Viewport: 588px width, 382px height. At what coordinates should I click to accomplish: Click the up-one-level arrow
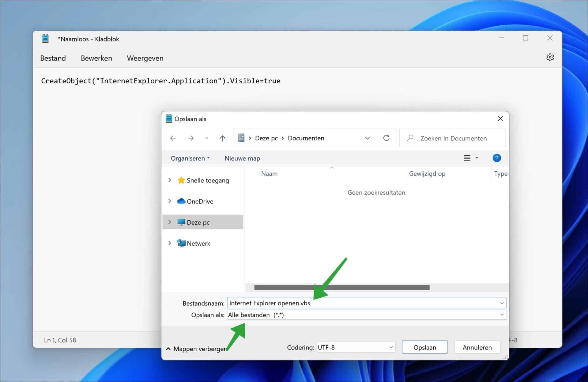tap(222, 138)
